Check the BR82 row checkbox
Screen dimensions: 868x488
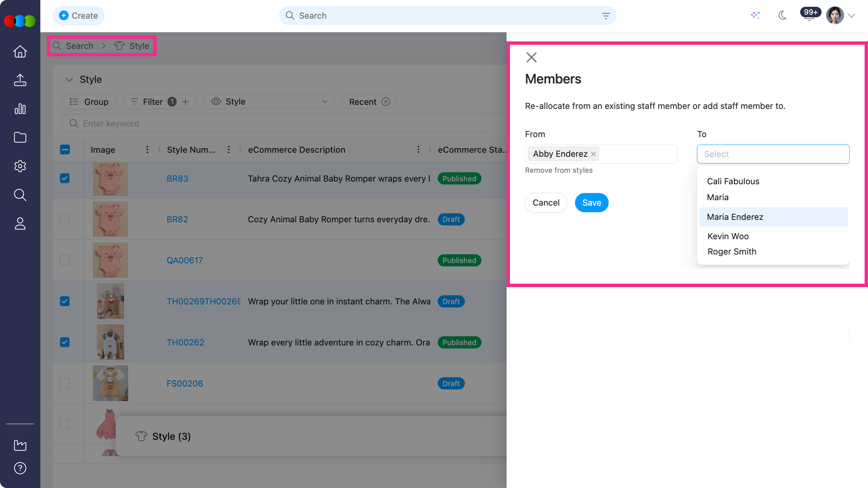tap(65, 219)
